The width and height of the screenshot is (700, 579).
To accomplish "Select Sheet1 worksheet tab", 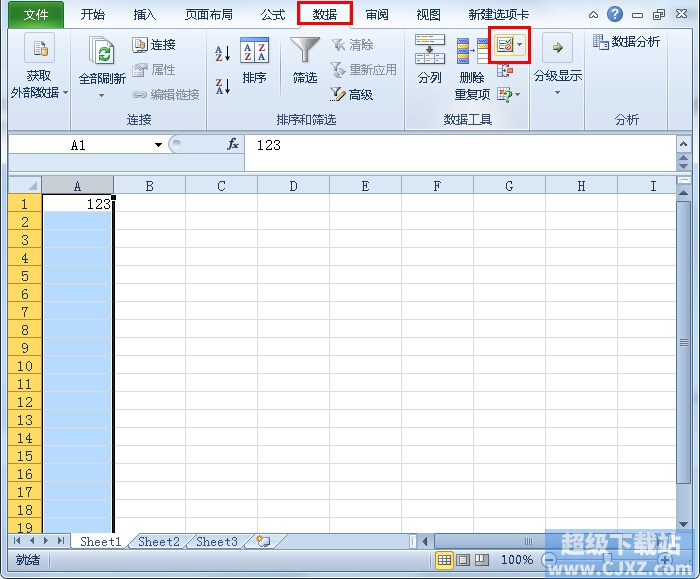I will click(100, 542).
